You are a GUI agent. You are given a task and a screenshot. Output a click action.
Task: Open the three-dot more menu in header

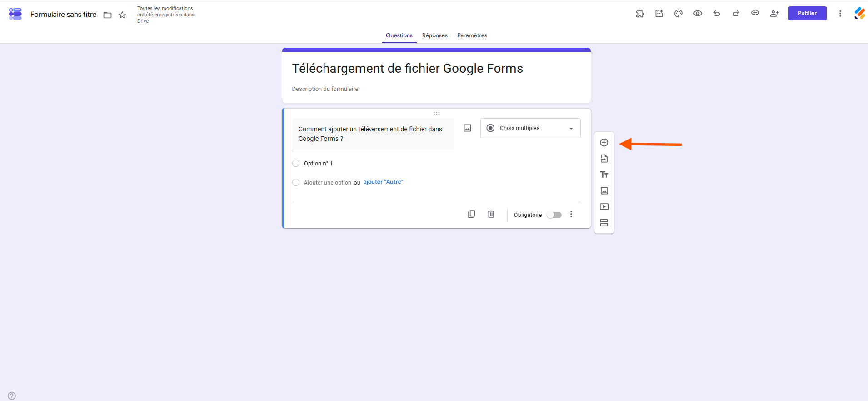pos(840,14)
